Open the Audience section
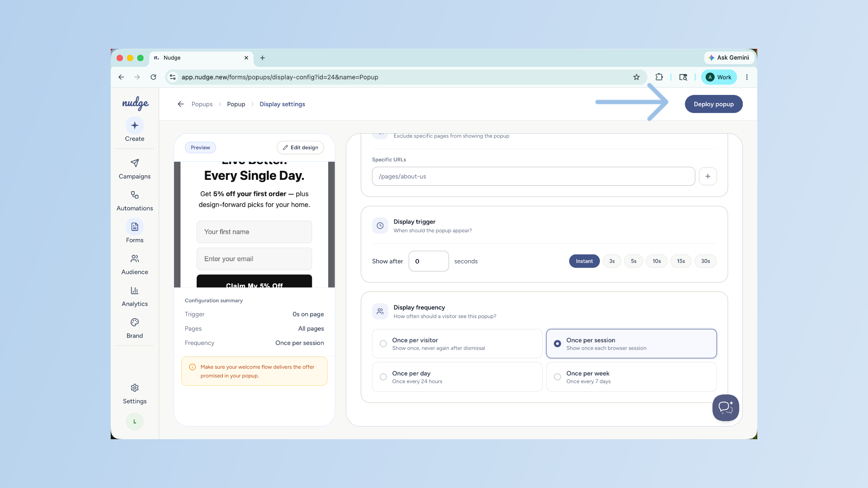 point(135,264)
